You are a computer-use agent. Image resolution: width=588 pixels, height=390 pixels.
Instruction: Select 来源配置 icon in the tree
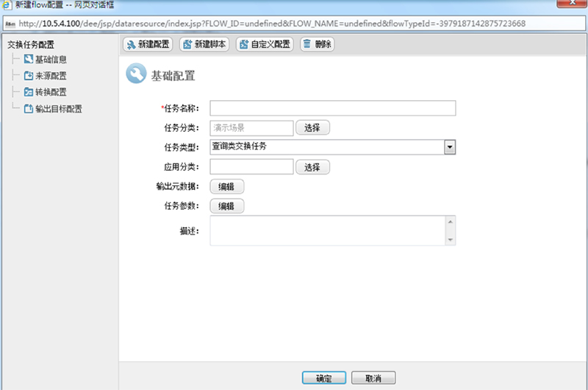pos(29,76)
